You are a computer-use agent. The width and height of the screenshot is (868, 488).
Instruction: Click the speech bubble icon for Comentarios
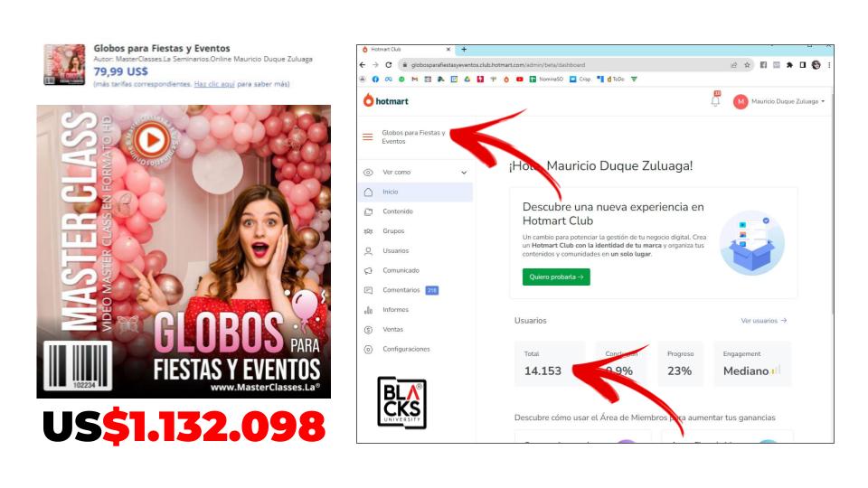point(368,290)
